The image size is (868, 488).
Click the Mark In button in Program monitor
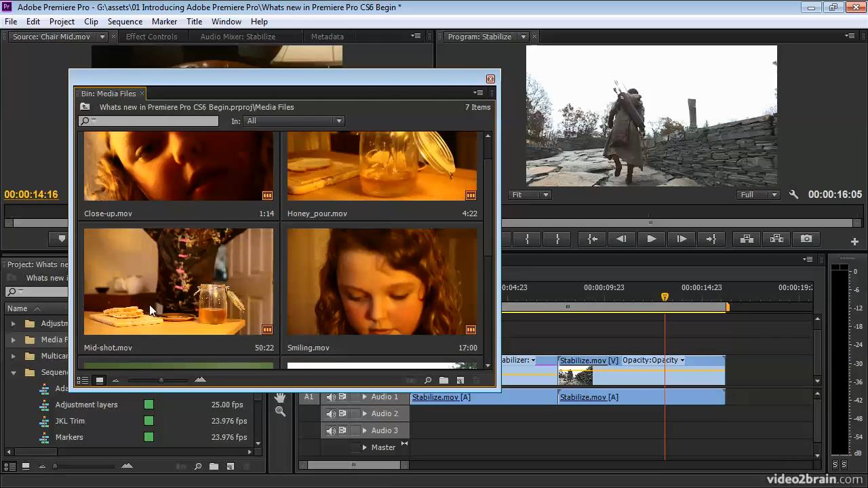[527, 239]
